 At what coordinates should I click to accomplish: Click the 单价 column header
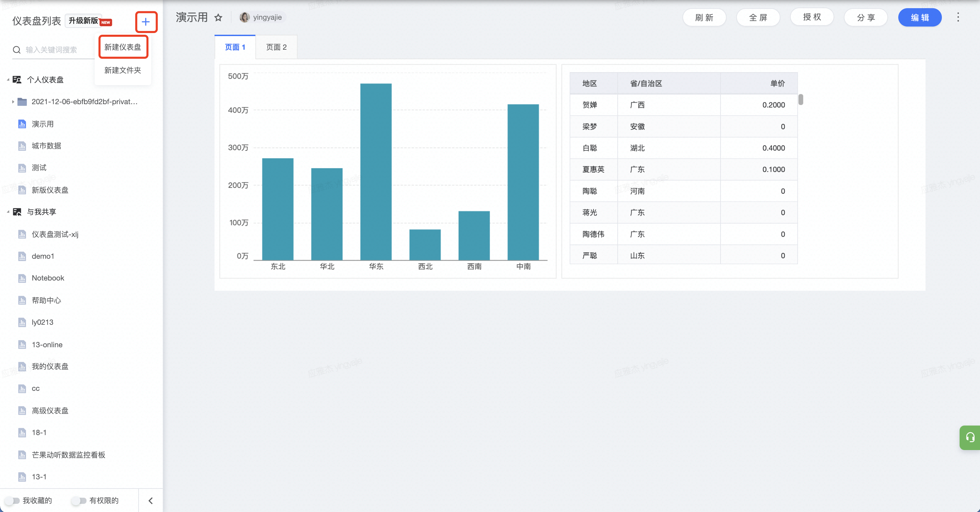(x=759, y=83)
